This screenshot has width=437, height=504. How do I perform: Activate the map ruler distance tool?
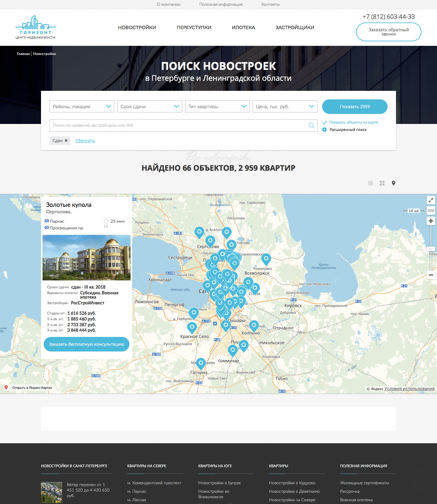tap(431, 211)
